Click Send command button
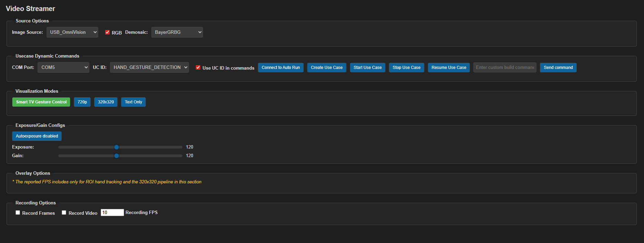Viewport: 644px width, 243px height. point(558,68)
